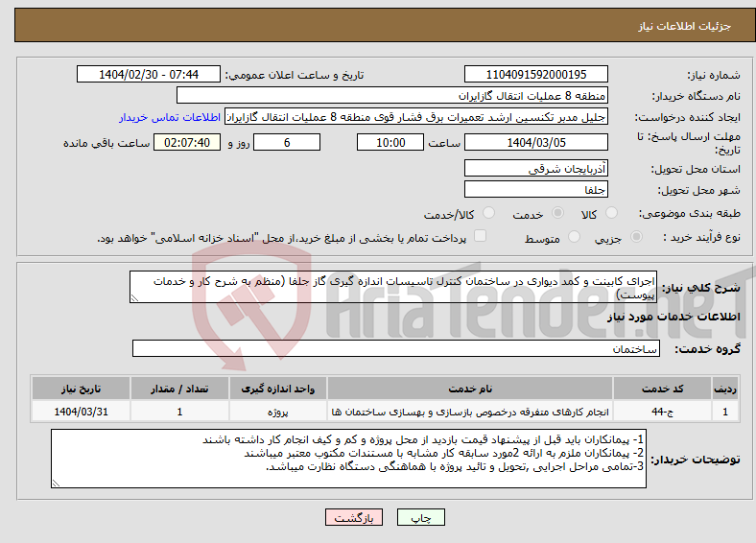Image resolution: width=756 pixels, height=543 pixels.
Task: Click the ردیف column header
Action: coord(725,389)
